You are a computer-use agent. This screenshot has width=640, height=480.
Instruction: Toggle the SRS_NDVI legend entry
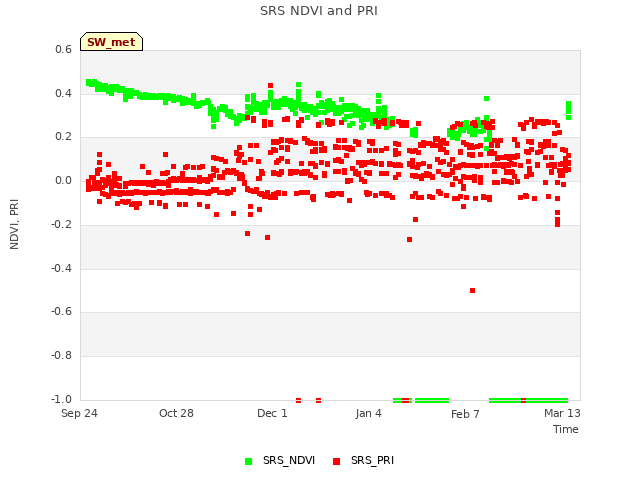[x=280, y=460]
